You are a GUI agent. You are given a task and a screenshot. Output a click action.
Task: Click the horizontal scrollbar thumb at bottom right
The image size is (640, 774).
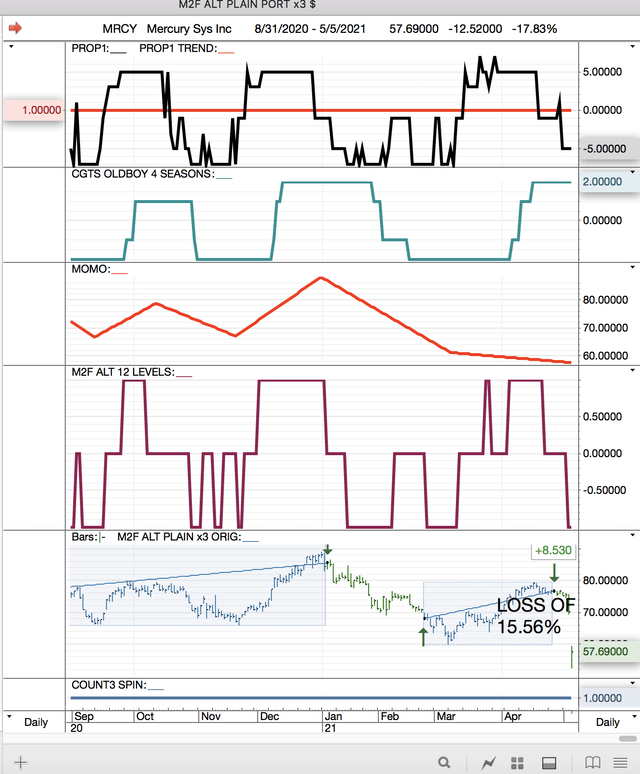tap(628, 738)
